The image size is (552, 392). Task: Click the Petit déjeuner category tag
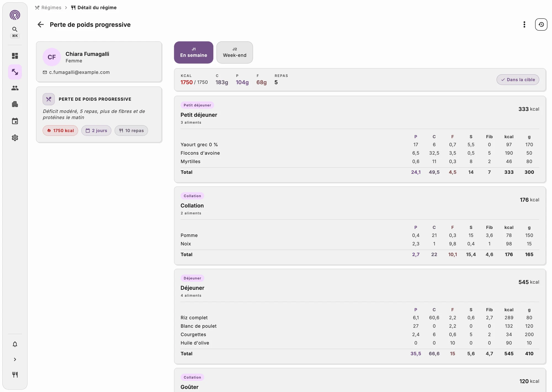[x=197, y=105]
